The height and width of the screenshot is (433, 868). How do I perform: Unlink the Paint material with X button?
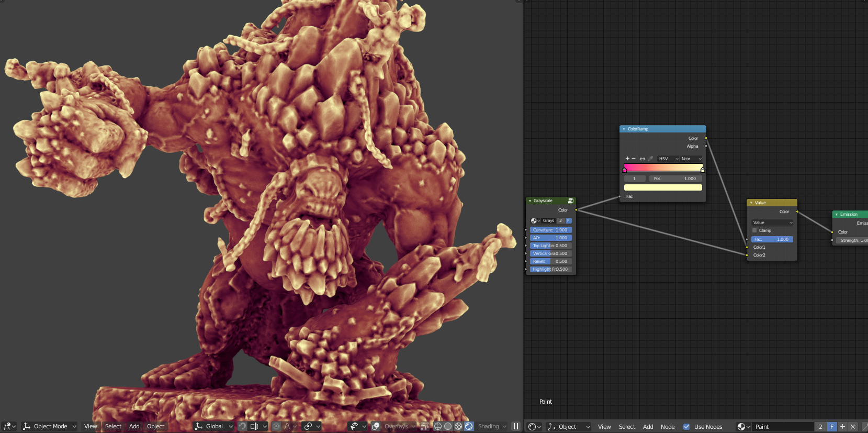pyautogui.click(x=853, y=427)
